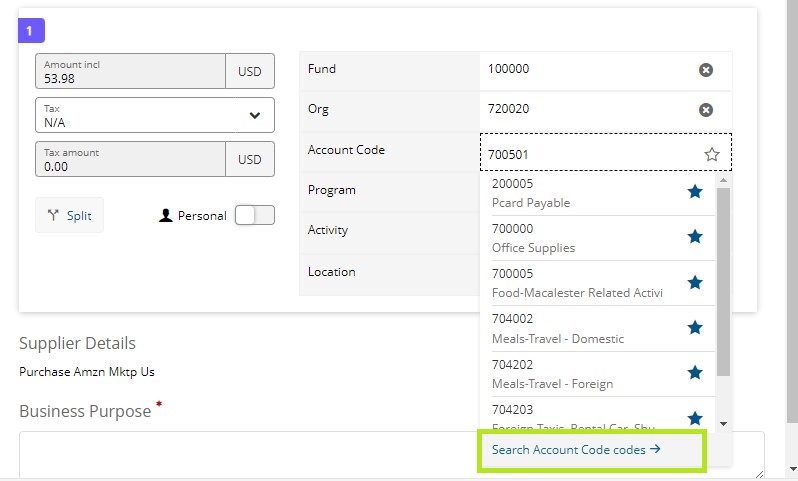The image size is (798, 481).
Task: Clear the Org field value 720020
Action: (705, 110)
